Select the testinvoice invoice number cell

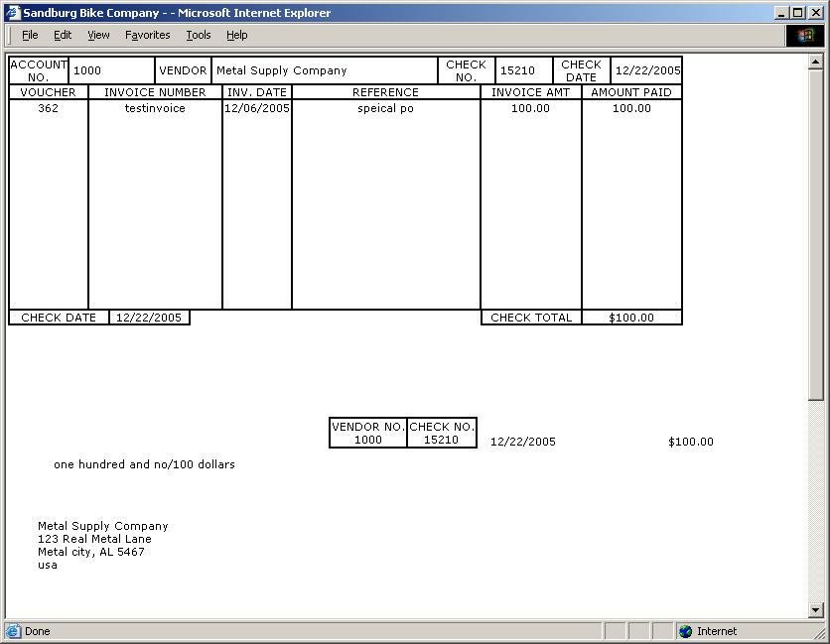pyautogui.click(x=155, y=108)
